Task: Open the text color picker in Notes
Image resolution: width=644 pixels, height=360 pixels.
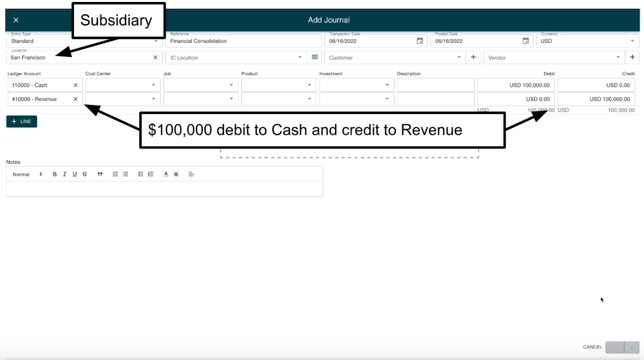Action: coord(165,174)
